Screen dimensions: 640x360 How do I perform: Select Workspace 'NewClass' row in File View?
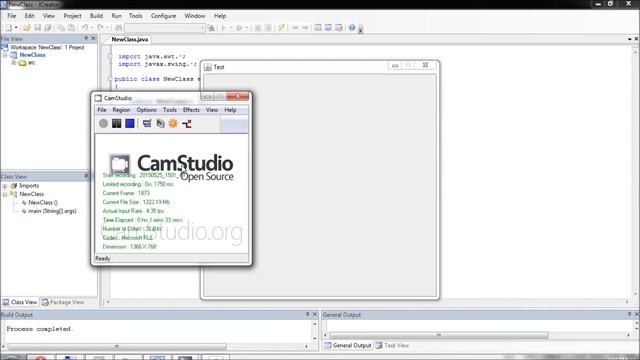point(47,47)
